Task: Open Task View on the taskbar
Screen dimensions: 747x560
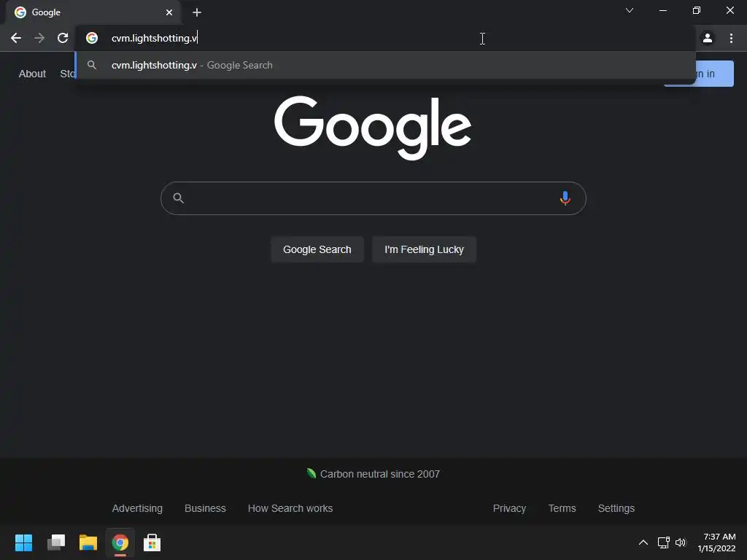Action: point(56,542)
